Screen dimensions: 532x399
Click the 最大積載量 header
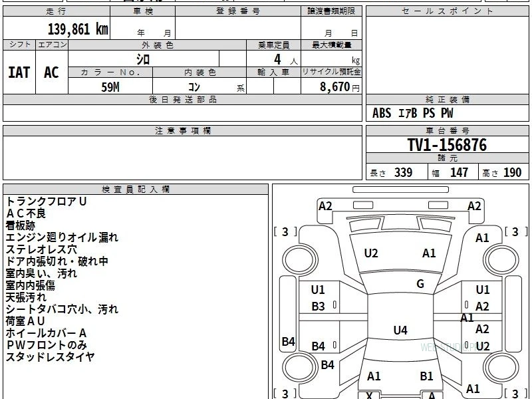coord(331,45)
